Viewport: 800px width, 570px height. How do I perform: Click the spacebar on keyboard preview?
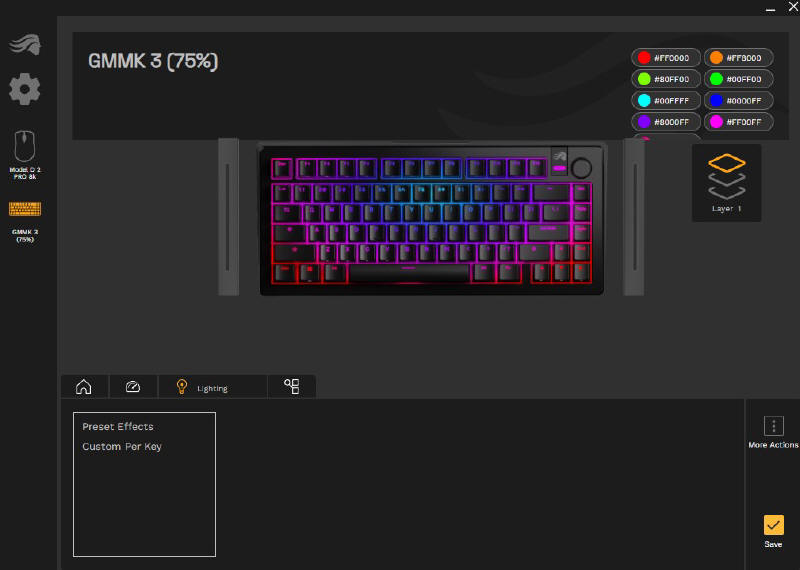pos(409,272)
